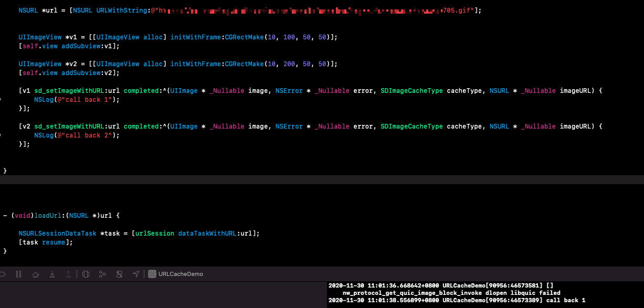Toggle the breakpoint beside call back 2 NSLog
This screenshot has height=308, width=644.
2,135
